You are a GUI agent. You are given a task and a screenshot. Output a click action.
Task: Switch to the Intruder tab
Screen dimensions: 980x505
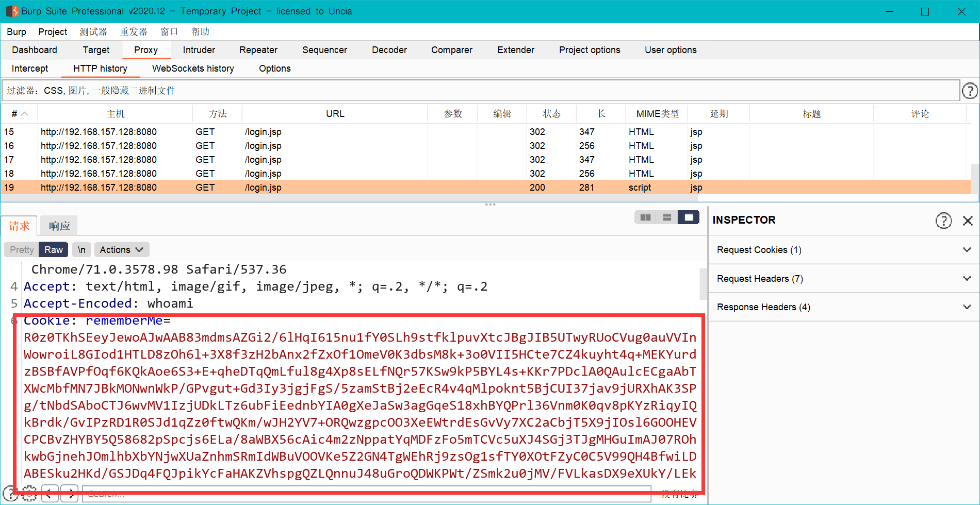pos(199,50)
